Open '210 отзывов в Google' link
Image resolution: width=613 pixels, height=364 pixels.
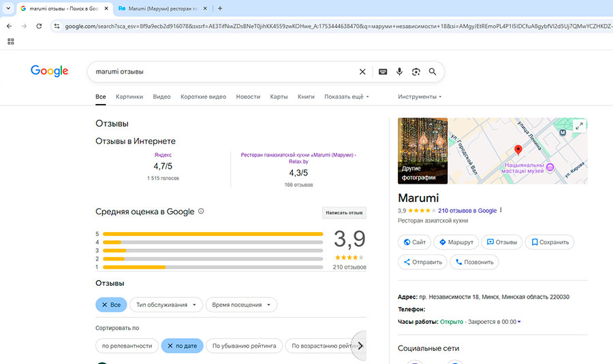point(467,211)
